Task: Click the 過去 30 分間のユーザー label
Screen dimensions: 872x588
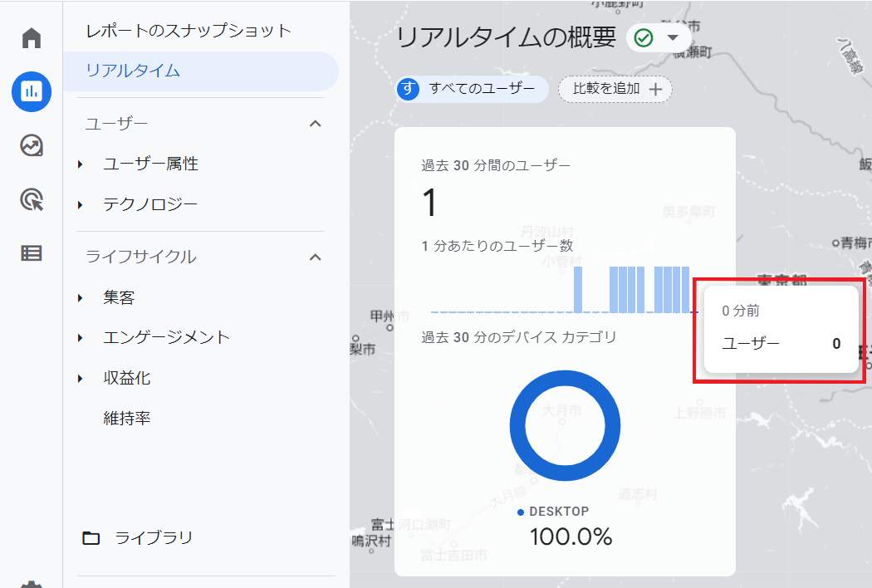Action: [496, 165]
